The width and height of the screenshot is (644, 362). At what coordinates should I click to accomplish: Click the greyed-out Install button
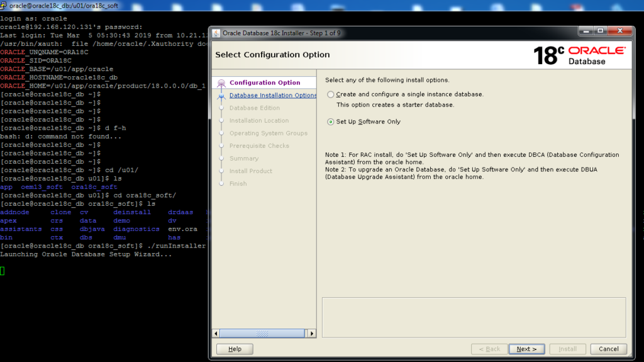click(x=567, y=349)
